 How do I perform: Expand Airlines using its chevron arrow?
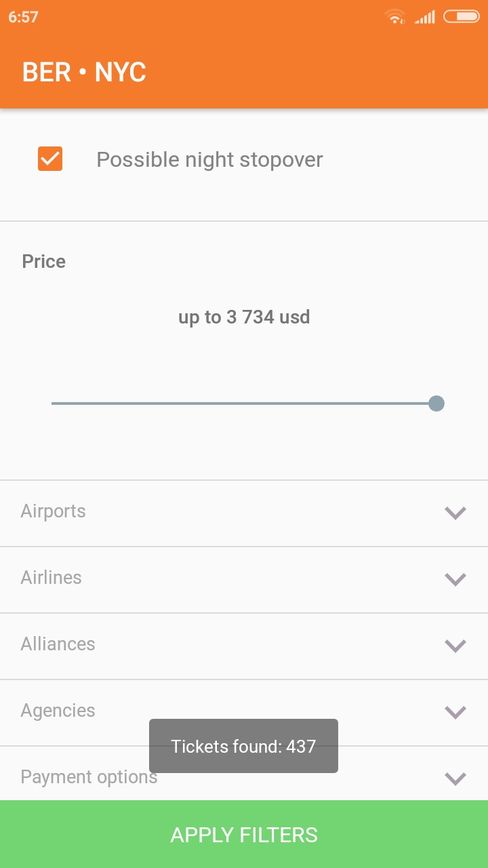click(455, 579)
